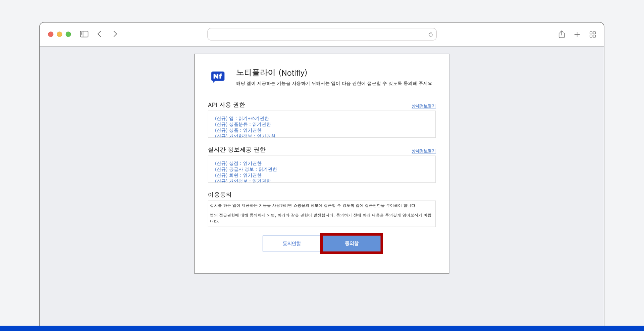Click the Notifly Nf logo

tap(218, 77)
